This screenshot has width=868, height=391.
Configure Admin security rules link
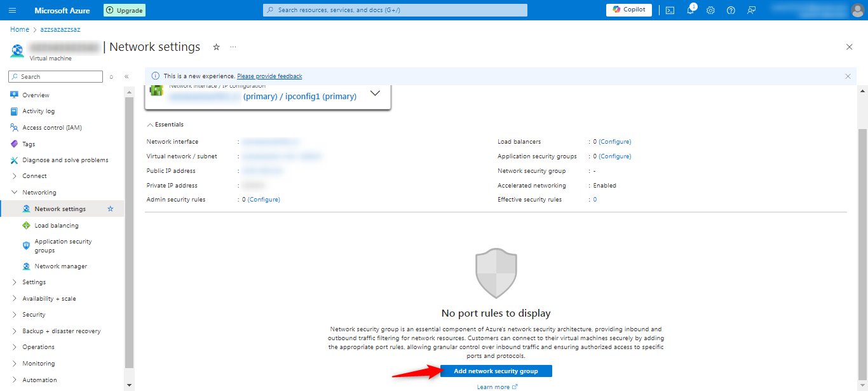tap(264, 200)
